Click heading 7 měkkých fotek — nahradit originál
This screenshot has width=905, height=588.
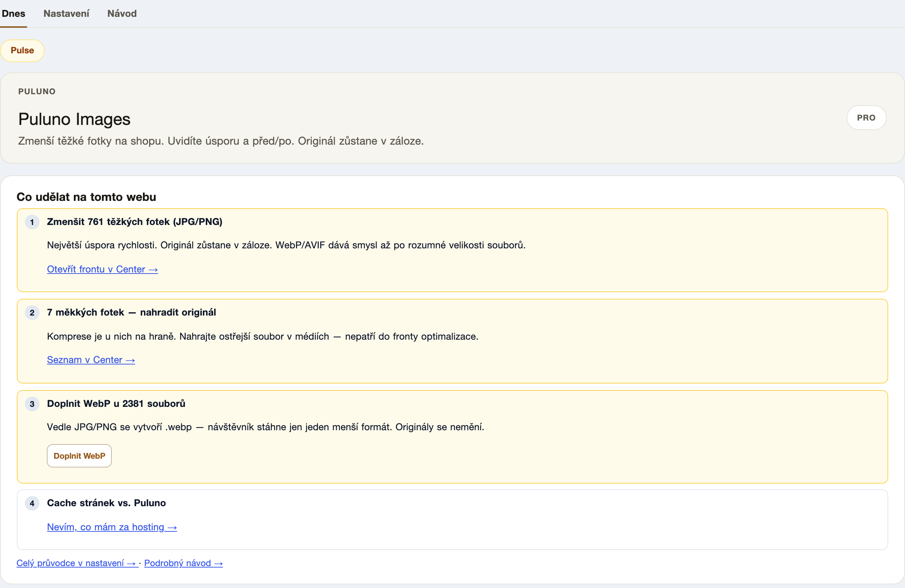pyautogui.click(x=131, y=312)
